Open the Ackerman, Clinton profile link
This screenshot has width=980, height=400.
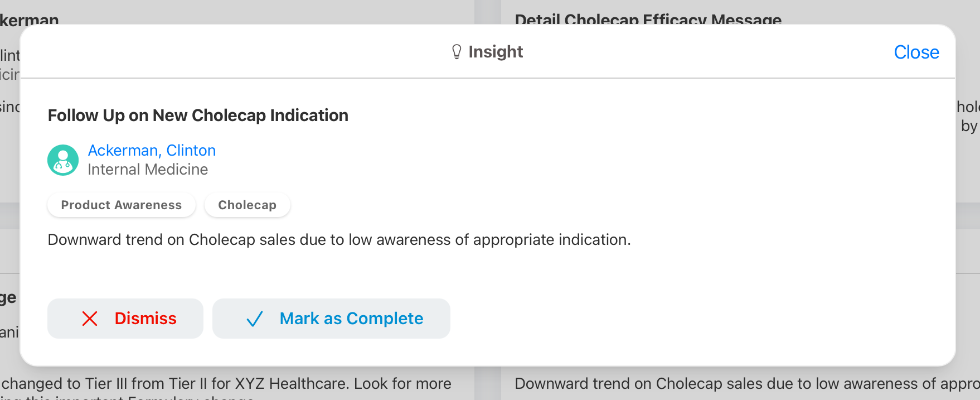point(152,151)
